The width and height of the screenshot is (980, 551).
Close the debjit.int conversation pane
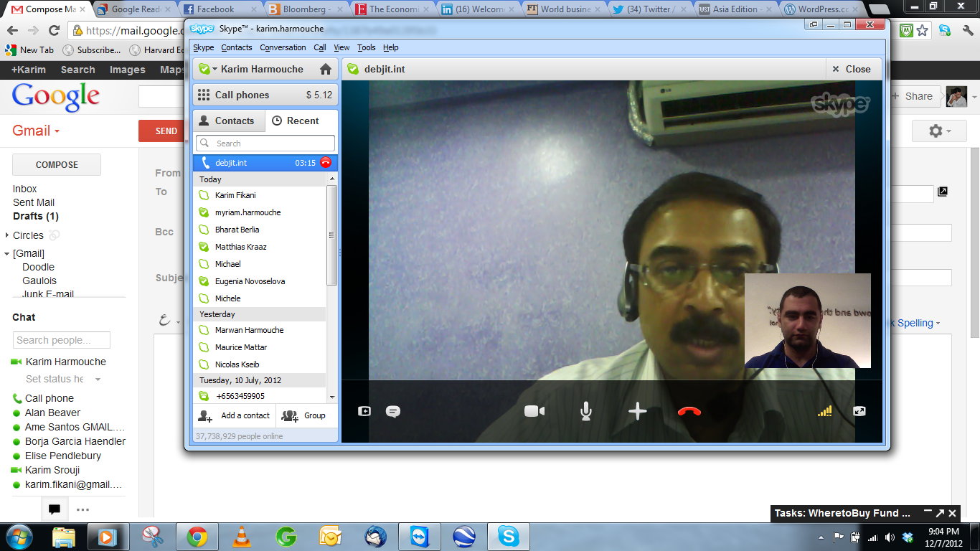[851, 70]
